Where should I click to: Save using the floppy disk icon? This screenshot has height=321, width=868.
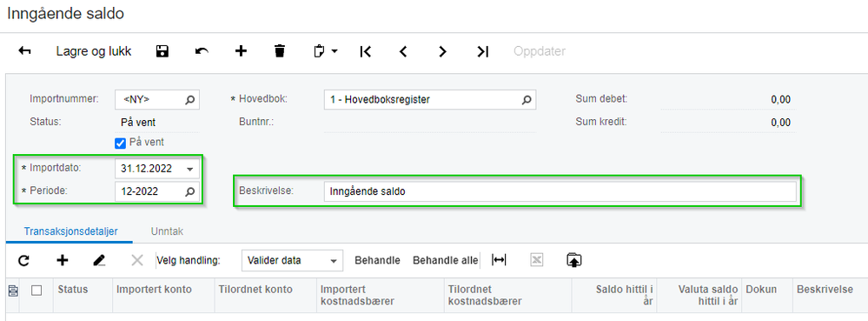click(x=162, y=51)
